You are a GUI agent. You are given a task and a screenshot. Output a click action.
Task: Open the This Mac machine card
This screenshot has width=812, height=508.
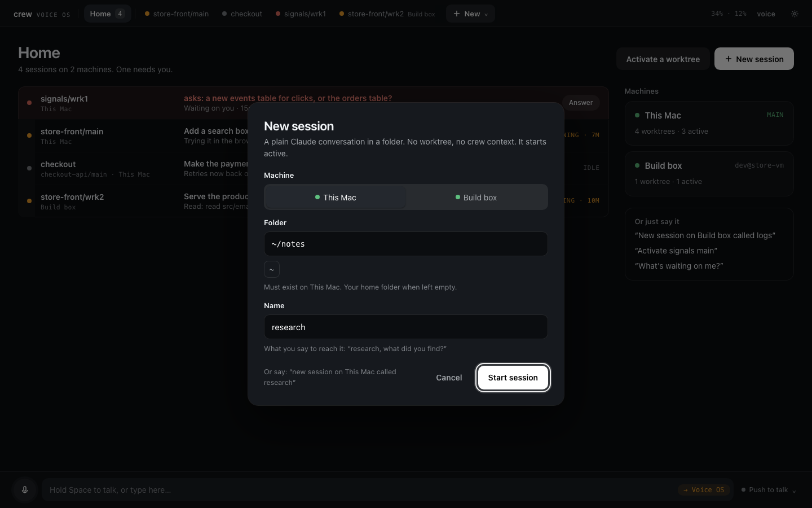pos(709,123)
